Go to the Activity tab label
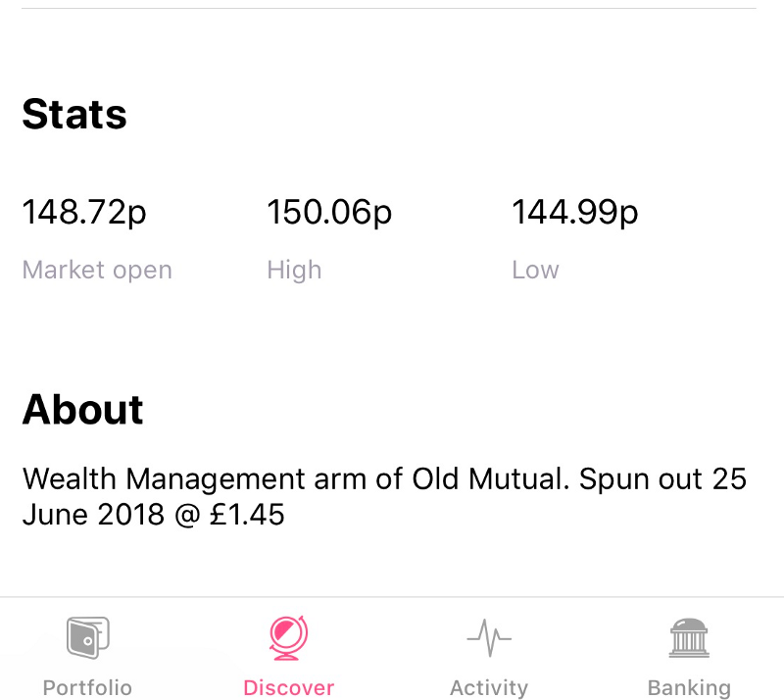 pyautogui.click(x=489, y=688)
